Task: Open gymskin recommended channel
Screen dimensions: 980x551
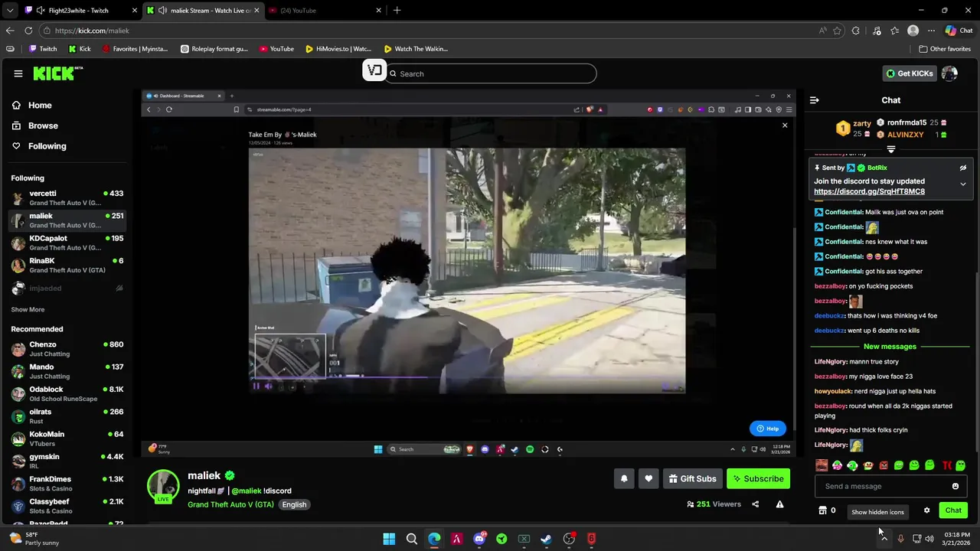Action: tap(67, 461)
